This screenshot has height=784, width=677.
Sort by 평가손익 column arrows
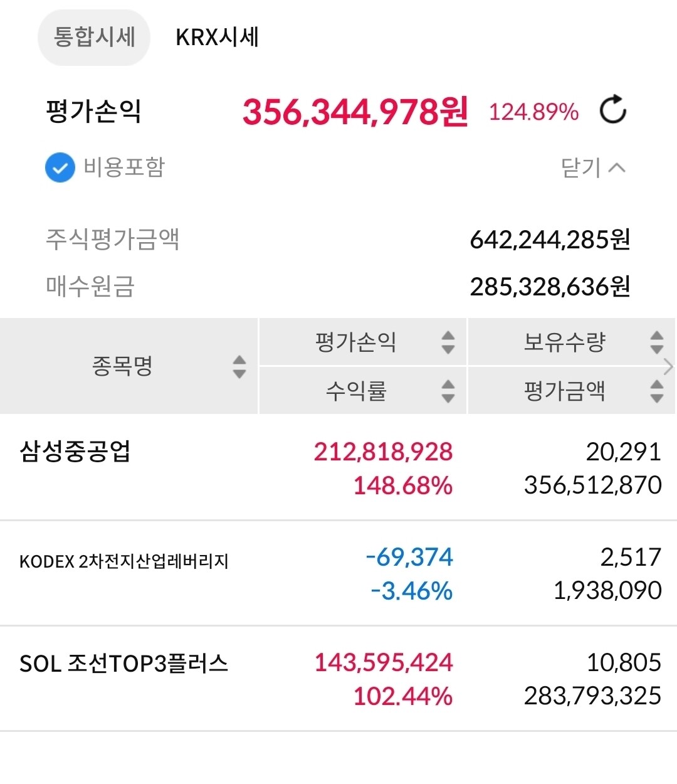[448, 342]
